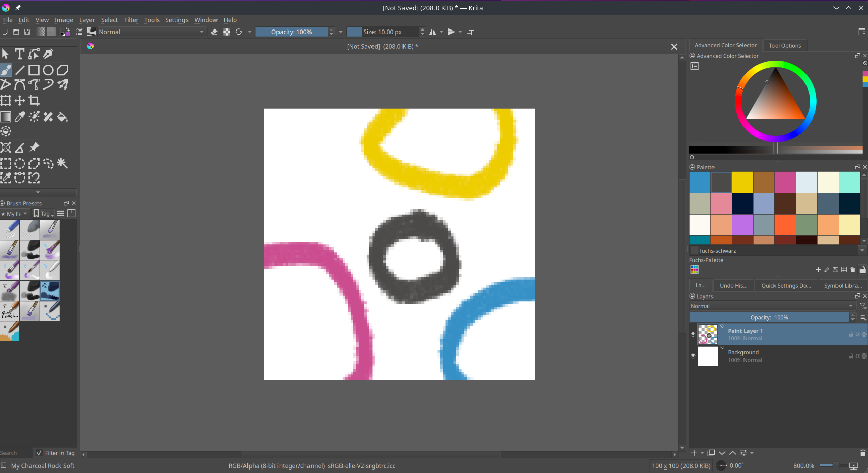Delete the selected layer with trash icon
This screenshot has width=868, height=473.
point(862,453)
